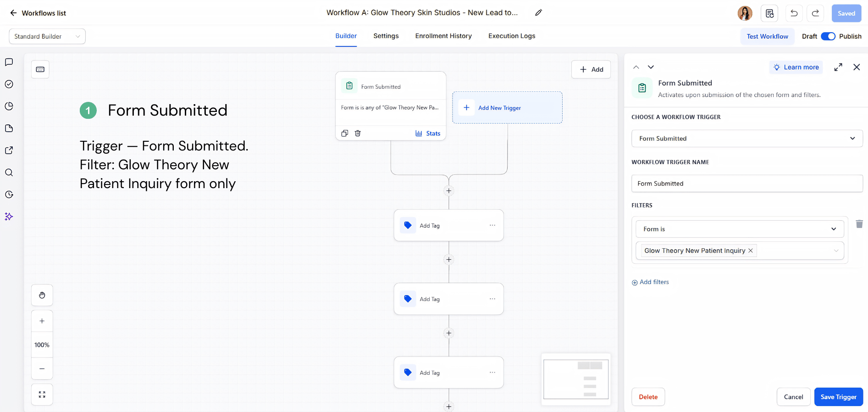This screenshot has width=868, height=412.
Task: Click Add New Trigger on the canvas
Action: (x=507, y=107)
